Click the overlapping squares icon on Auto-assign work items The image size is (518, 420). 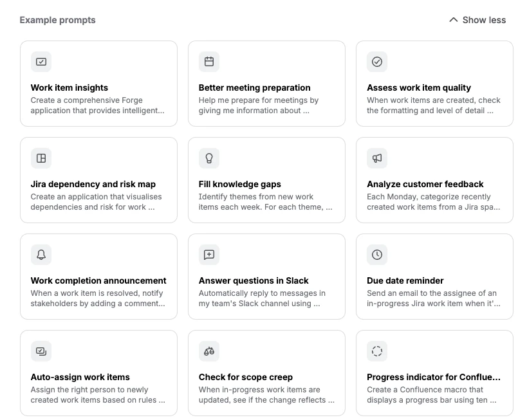click(41, 351)
